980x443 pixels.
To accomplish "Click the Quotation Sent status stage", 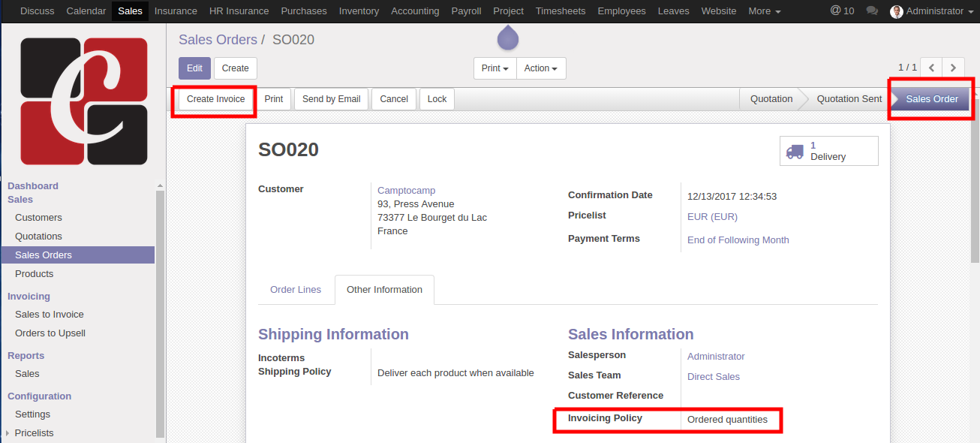I will tap(849, 99).
